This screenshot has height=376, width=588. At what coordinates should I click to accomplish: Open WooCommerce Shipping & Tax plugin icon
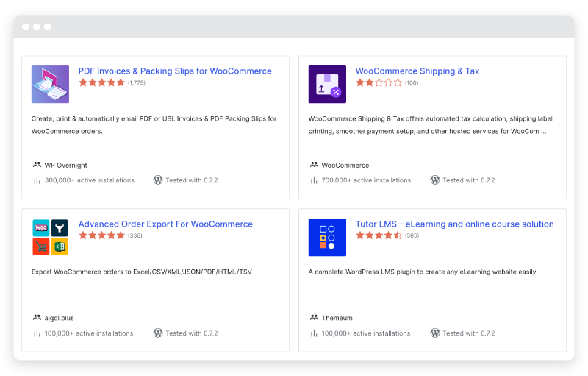point(327,85)
